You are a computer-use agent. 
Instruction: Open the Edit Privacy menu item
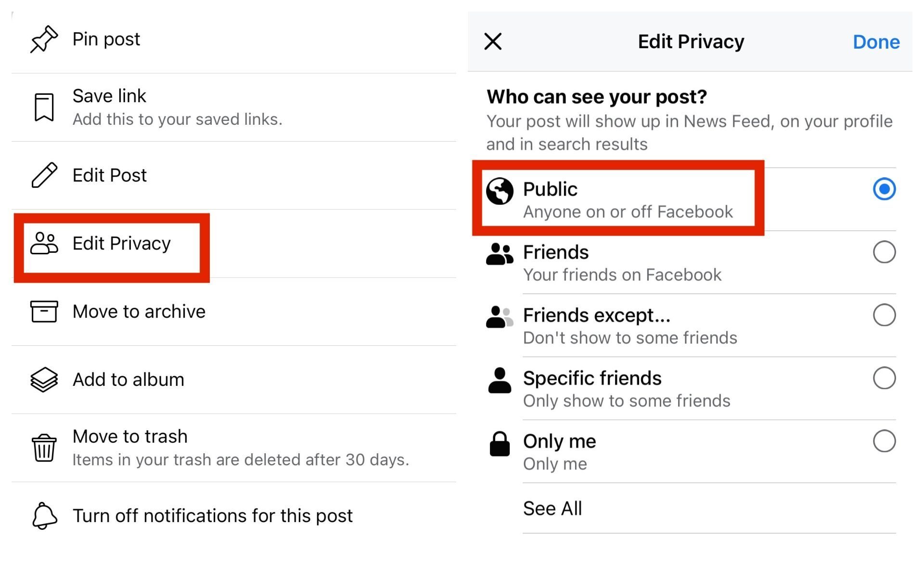[121, 244]
